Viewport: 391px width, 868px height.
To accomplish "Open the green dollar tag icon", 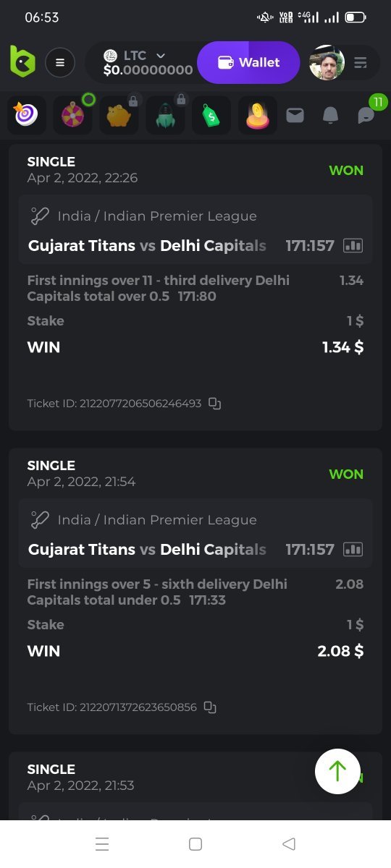I will (211, 115).
